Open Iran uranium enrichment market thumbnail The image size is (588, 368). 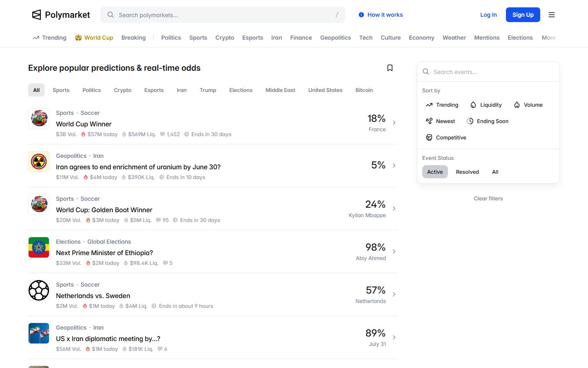pos(39,162)
